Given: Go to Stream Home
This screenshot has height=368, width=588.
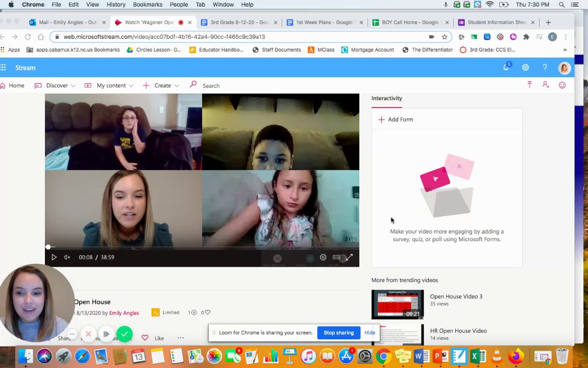Looking at the screenshot, I should click(12, 86).
